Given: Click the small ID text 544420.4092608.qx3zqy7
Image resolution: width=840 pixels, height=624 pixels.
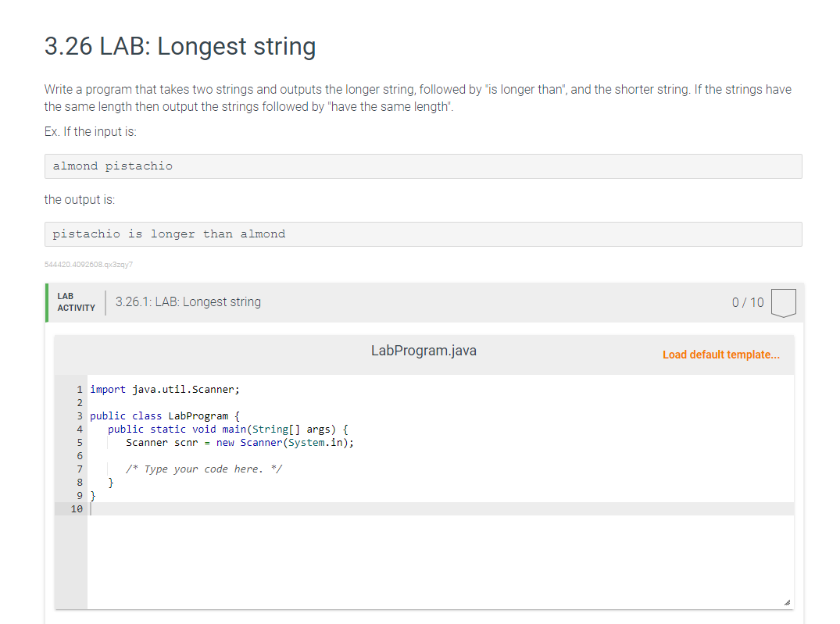Looking at the screenshot, I should [x=88, y=265].
